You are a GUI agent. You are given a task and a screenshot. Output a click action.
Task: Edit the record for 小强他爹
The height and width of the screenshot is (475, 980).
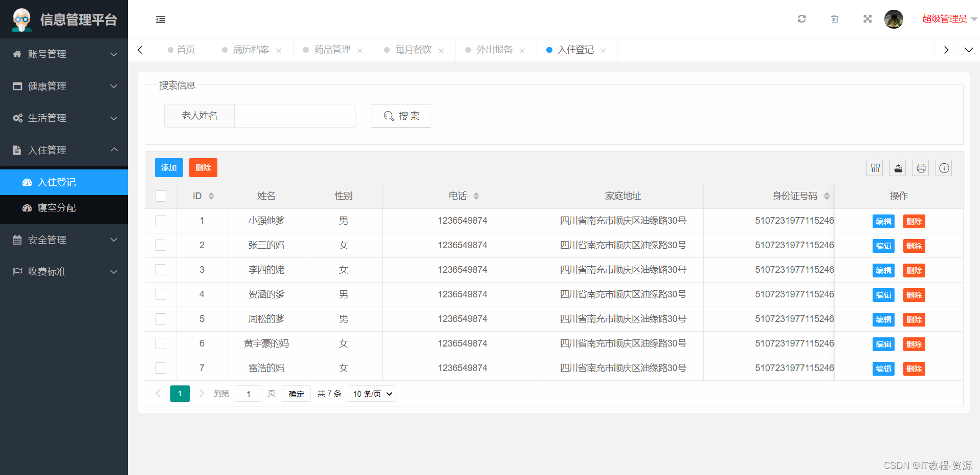point(883,221)
